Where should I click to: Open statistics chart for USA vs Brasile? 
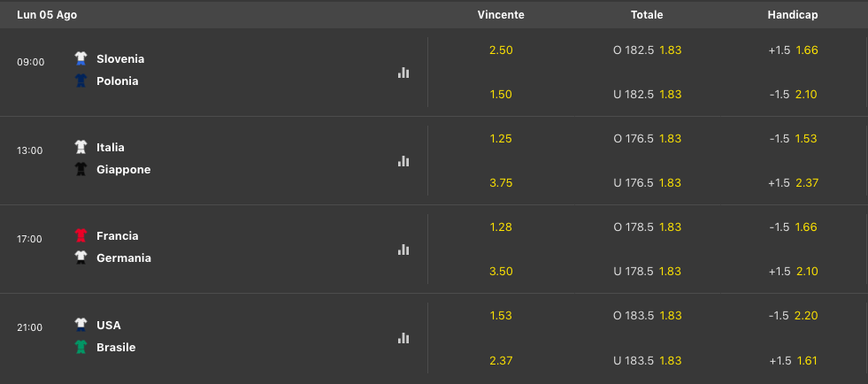pos(403,338)
